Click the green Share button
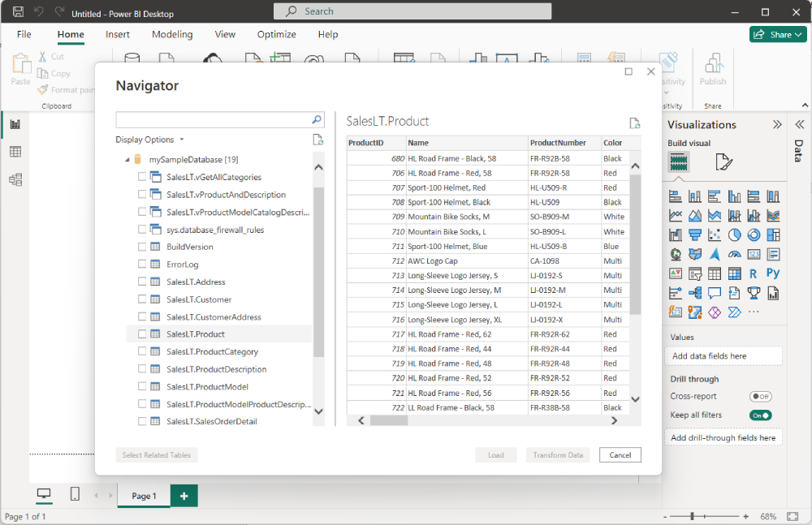Viewport: 812px width, 525px height. [779, 34]
